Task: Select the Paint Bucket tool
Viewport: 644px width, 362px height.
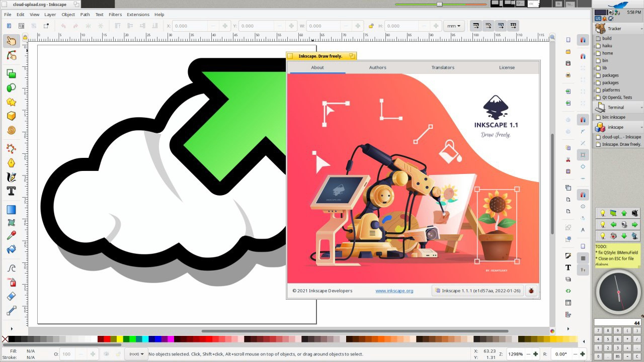Action: (11, 249)
